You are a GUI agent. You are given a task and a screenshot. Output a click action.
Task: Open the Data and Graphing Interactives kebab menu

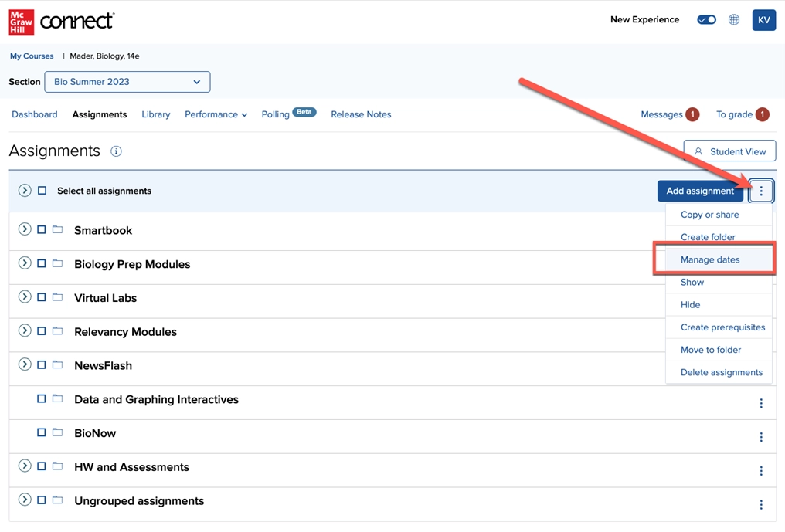tap(761, 403)
